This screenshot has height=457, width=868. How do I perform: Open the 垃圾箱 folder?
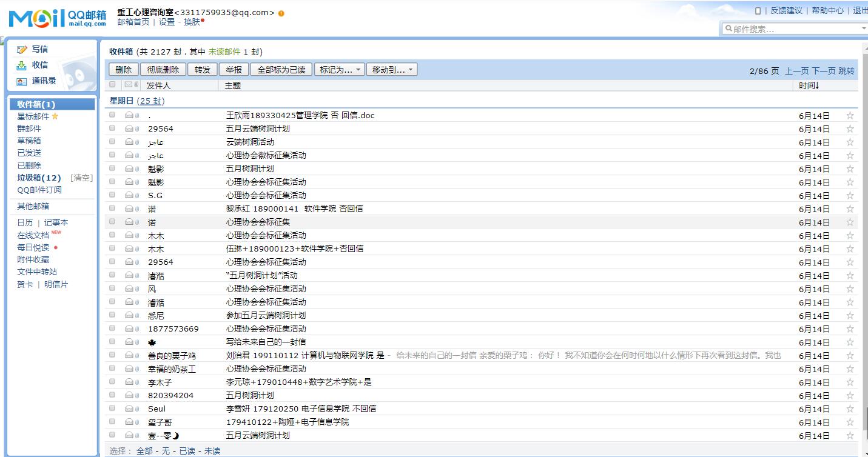pos(39,178)
